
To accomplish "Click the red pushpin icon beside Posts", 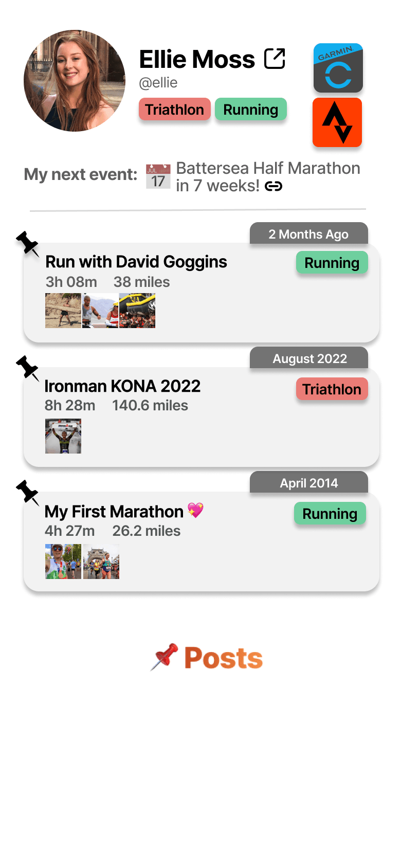I will (165, 657).
